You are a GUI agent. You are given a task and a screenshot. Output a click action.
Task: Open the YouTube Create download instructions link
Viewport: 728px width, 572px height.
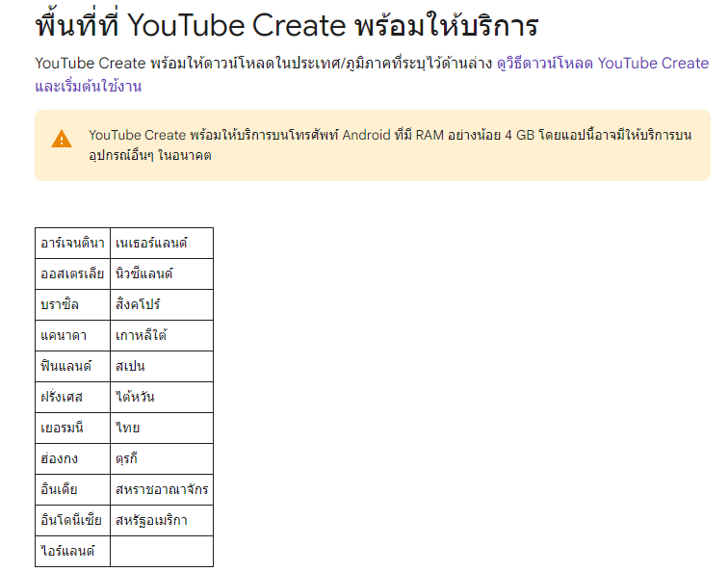click(x=603, y=64)
